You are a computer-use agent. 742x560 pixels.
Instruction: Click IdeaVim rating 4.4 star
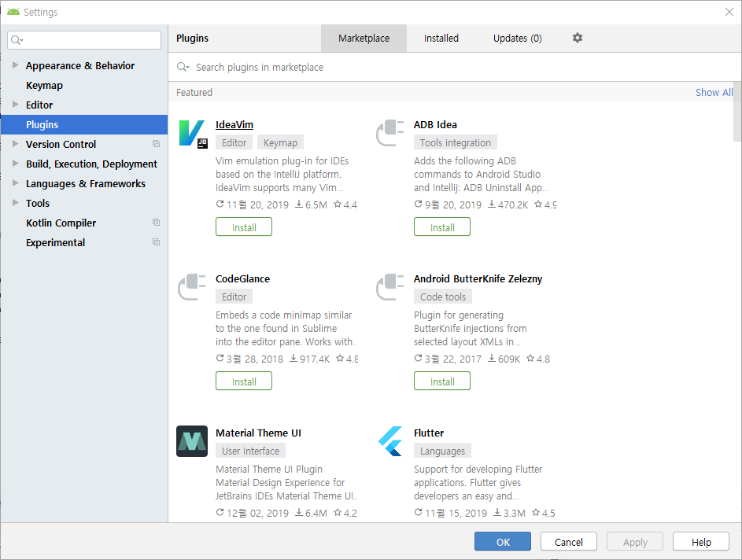tap(338, 204)
